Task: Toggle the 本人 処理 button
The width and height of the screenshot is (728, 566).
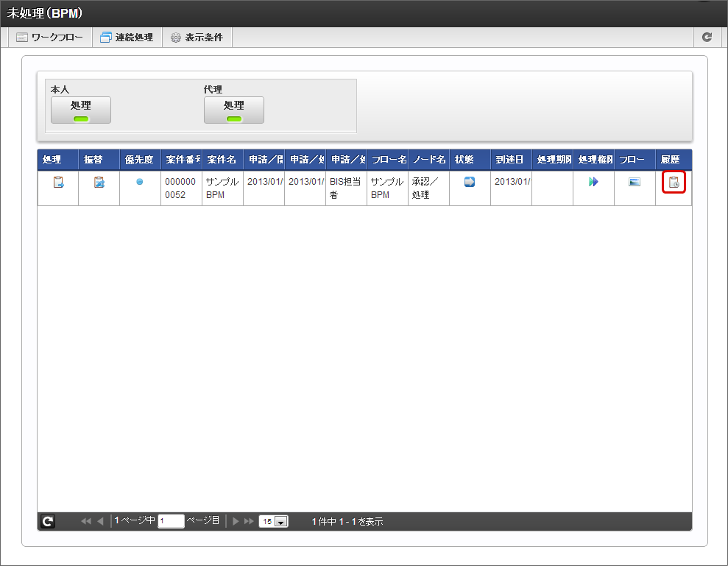Action: 81,110
